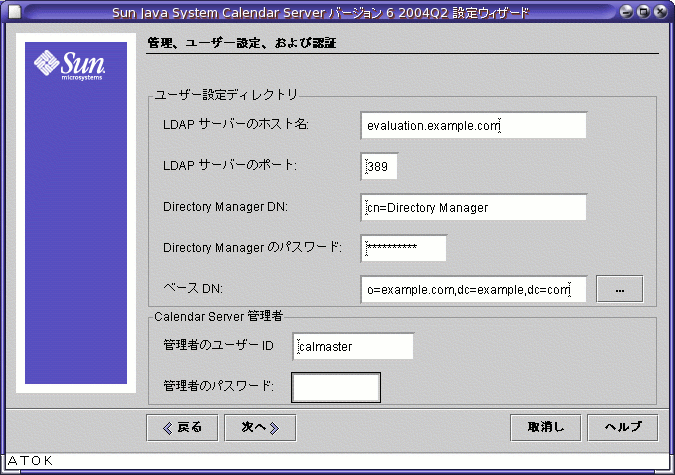Click the 'LDAP サーバーのポート:' label
This screenshot has width=675, height=475.
[230, 165]
